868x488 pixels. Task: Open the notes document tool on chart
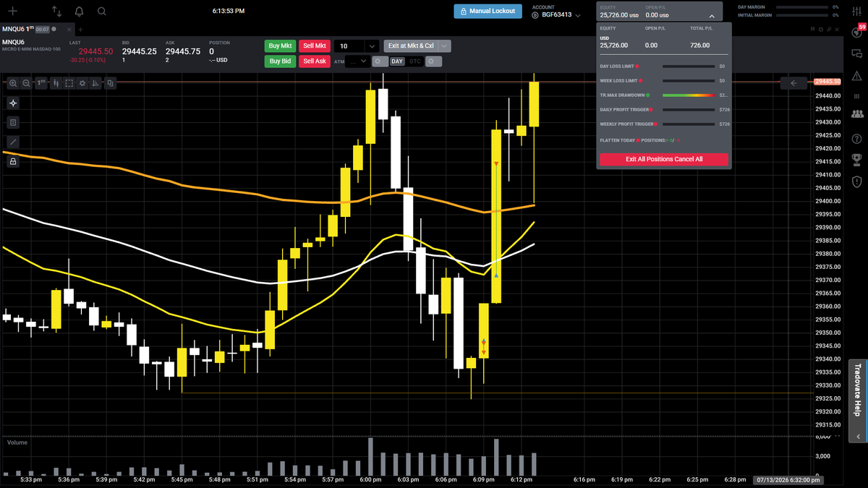(x=13, y=123)
